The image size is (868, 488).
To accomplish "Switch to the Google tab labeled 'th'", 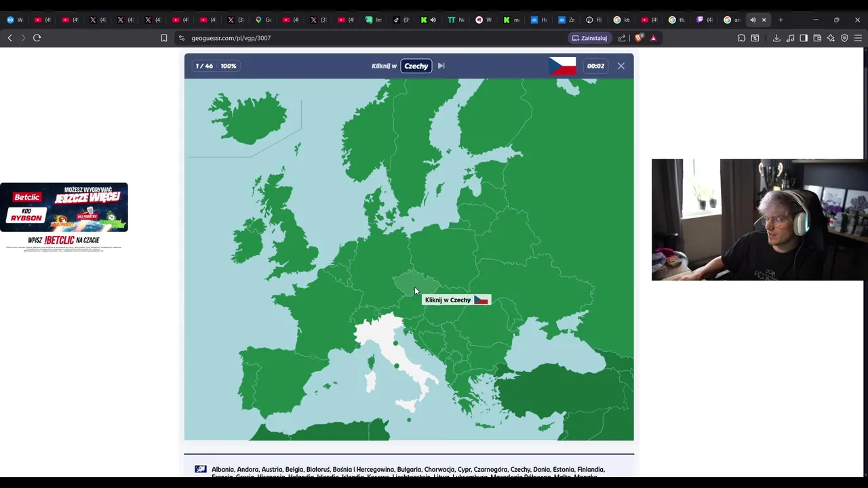I will (676, 20).
